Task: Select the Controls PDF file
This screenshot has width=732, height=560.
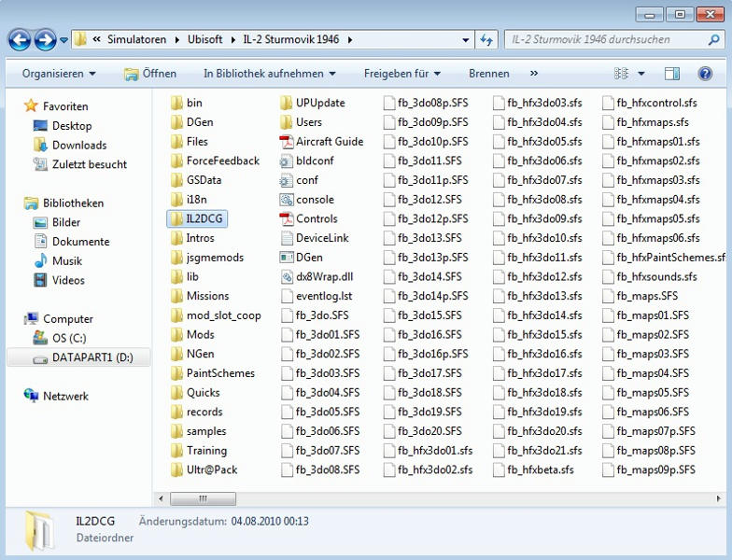Action: [x=308, y=218]
